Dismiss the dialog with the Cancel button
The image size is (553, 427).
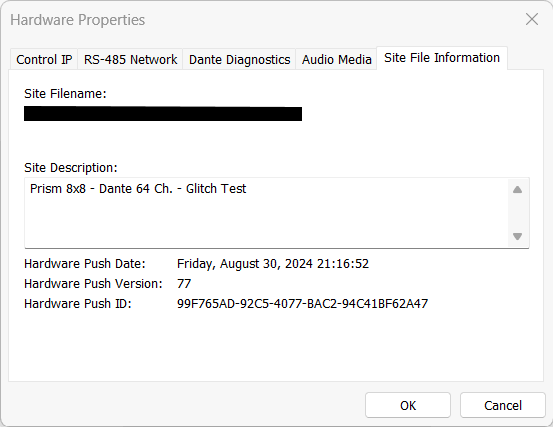point(503,405)
